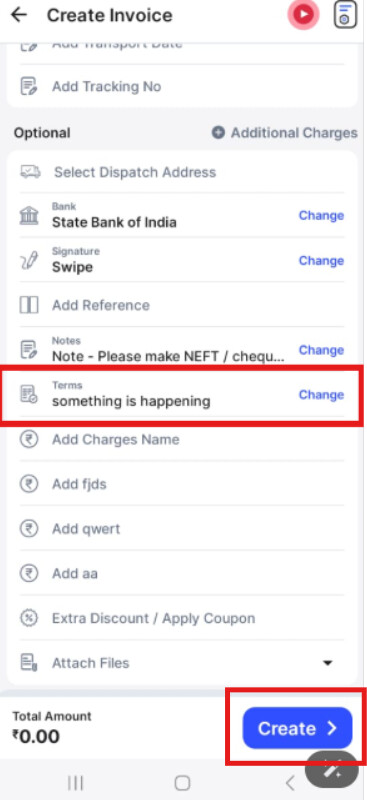Change the Terms entry
367x800 pixels.
click(x=321, y=395)
